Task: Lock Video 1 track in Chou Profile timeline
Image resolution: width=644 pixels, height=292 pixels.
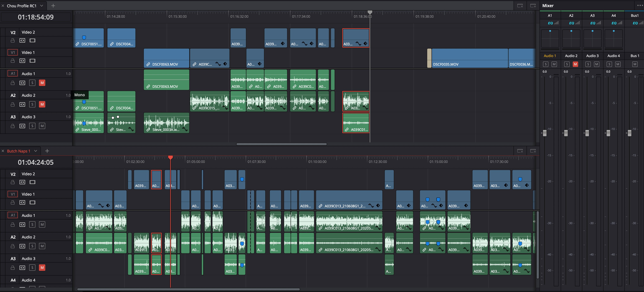Action: tap(13, 61)
